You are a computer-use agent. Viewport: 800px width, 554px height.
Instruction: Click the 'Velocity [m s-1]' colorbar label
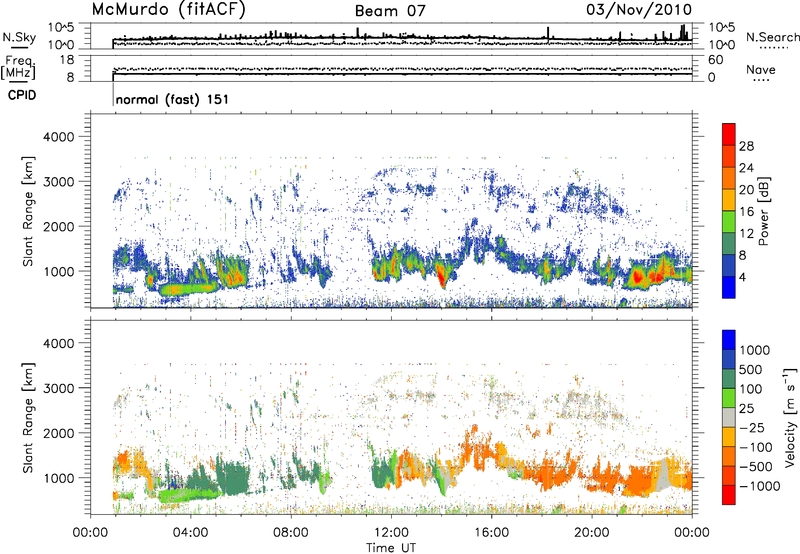pyautogui.click(x=790, y=417)
